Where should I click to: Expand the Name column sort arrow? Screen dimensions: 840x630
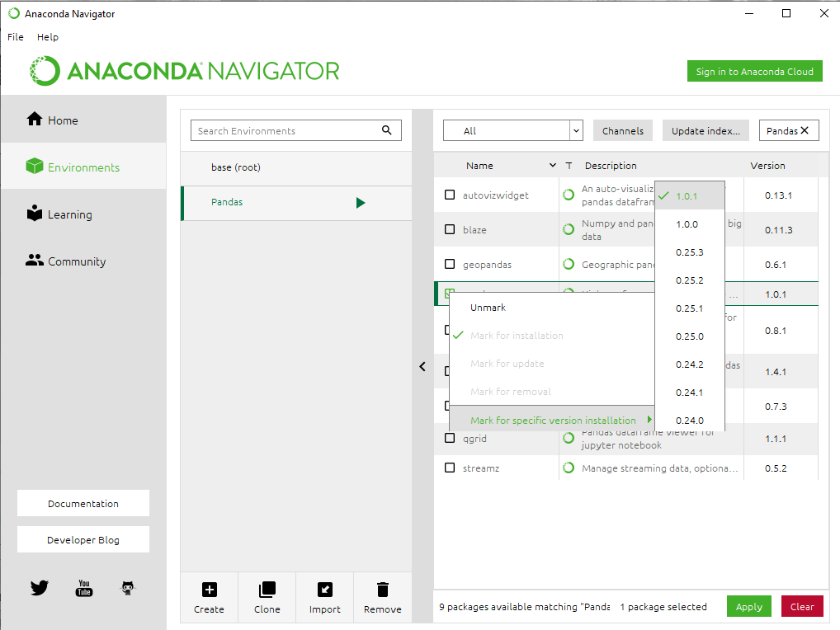point(552,166)
